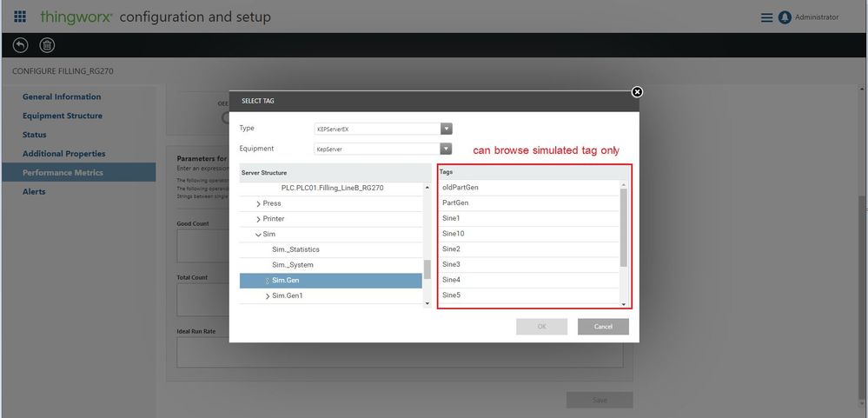
Task: Click the Server Structure scrollbar thumb
Action: (x=427, y=269)
